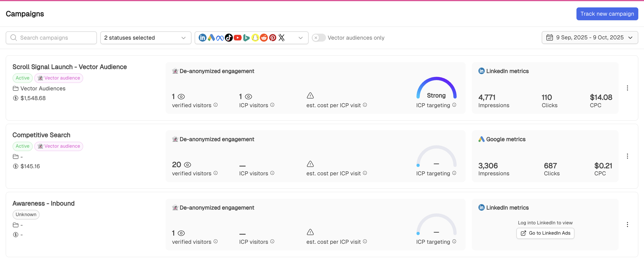This screenshot has height=260, width=644.
Task: Click the 687 Clicks value
Action: (551, 166)
